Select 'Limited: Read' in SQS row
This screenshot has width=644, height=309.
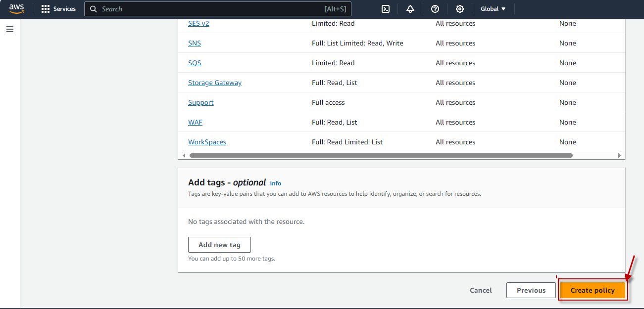point(333,63)
